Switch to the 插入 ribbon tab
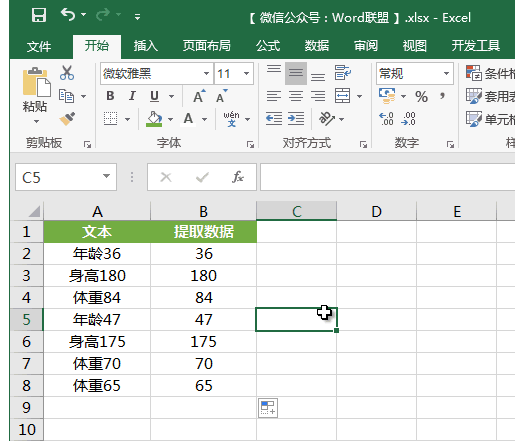 [x=146, y=46]
